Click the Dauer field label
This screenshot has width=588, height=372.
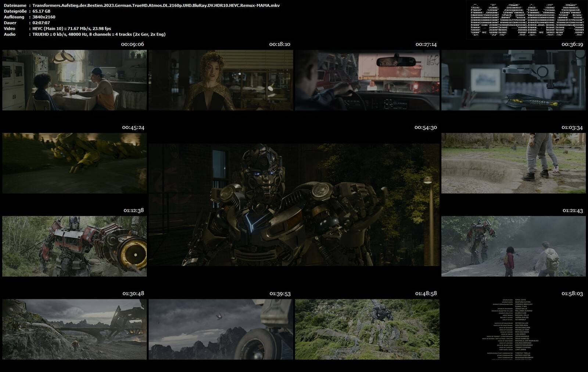point(10,23)
